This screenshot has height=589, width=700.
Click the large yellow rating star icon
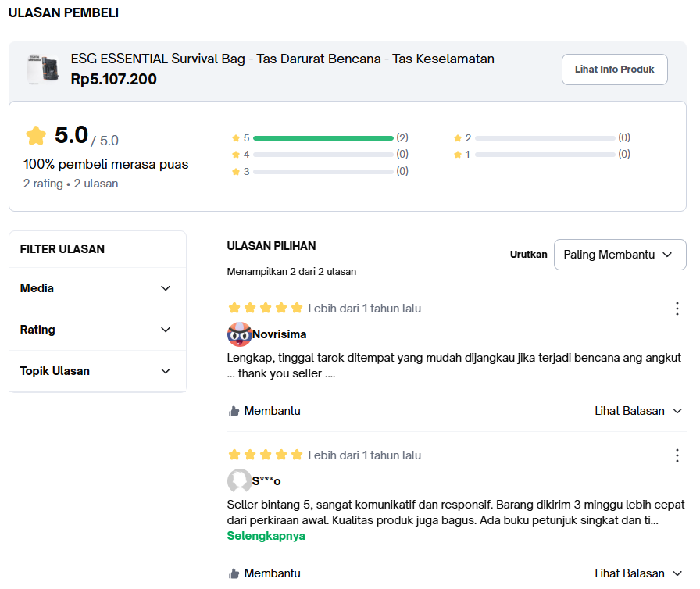(x=36, y=136)
